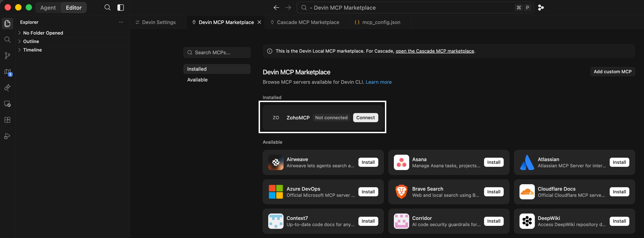Close the Devin MCP Marketplace tab
Screen dimensions: 644x238
point(260,22)
